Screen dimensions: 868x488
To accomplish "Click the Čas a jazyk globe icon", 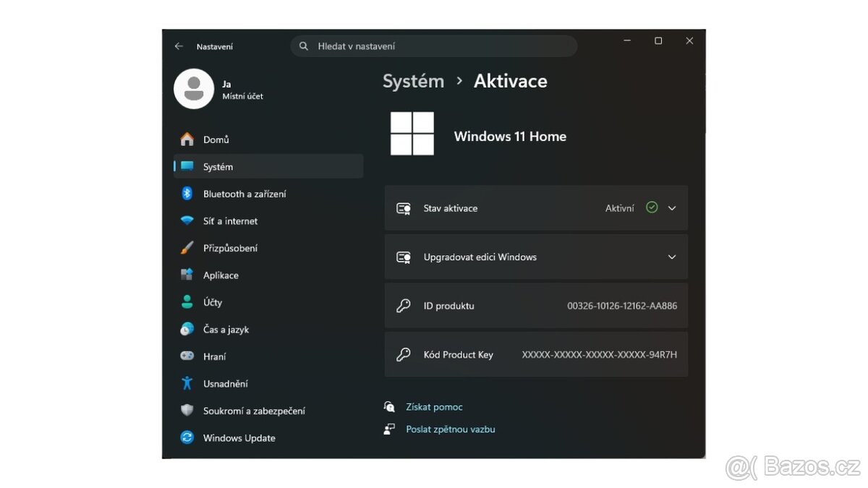I will tap(187, 330).
